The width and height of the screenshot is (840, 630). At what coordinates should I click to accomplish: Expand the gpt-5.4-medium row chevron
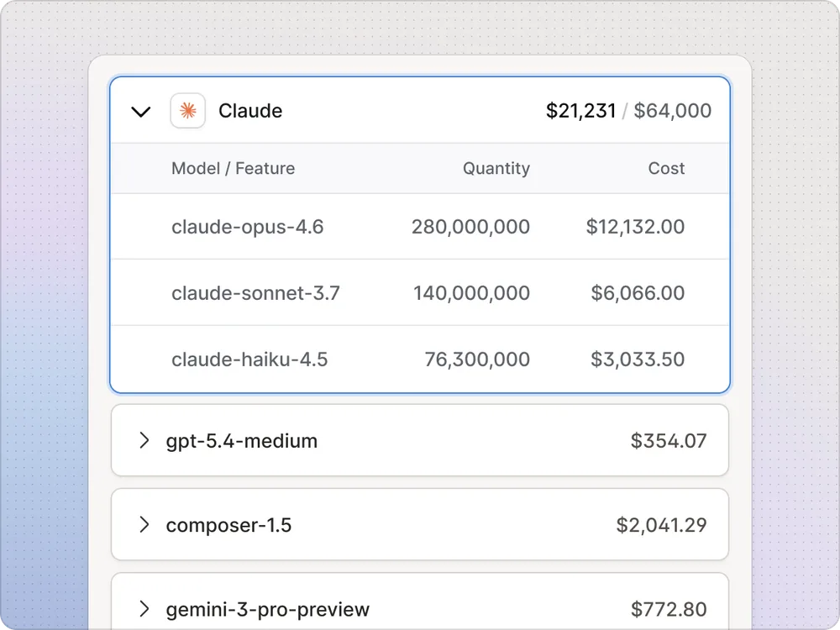pos(144,440)
